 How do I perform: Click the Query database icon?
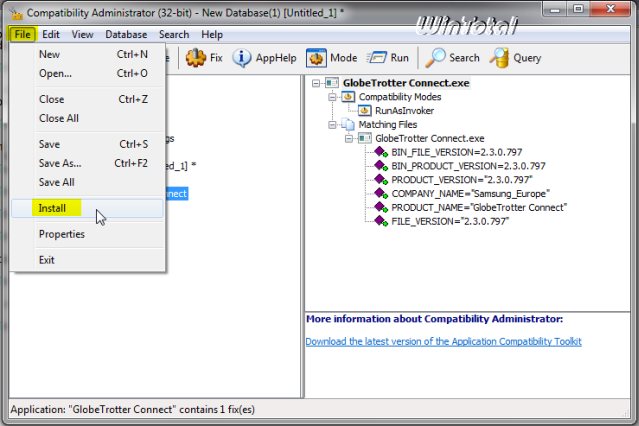click(x=499, y=58)
